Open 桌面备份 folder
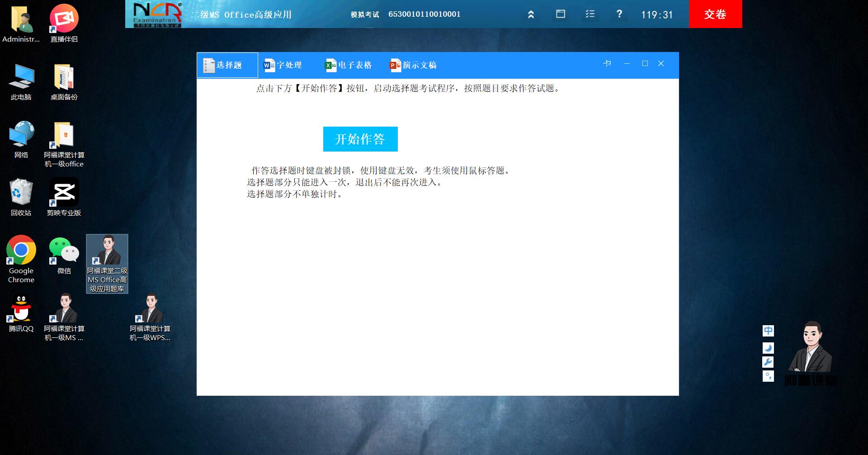 [64, 76]
